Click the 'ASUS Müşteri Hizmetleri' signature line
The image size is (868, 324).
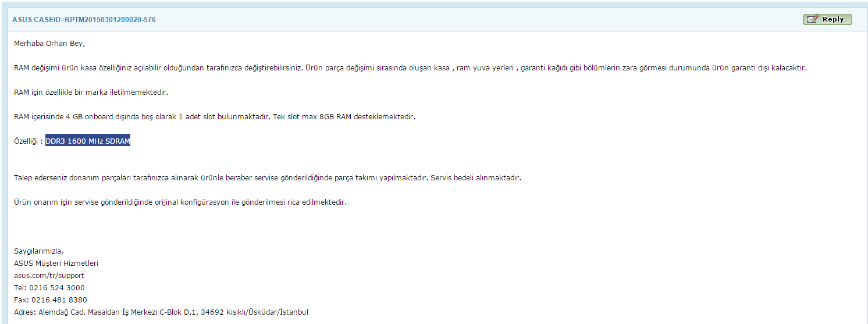[x=56, y=264]
